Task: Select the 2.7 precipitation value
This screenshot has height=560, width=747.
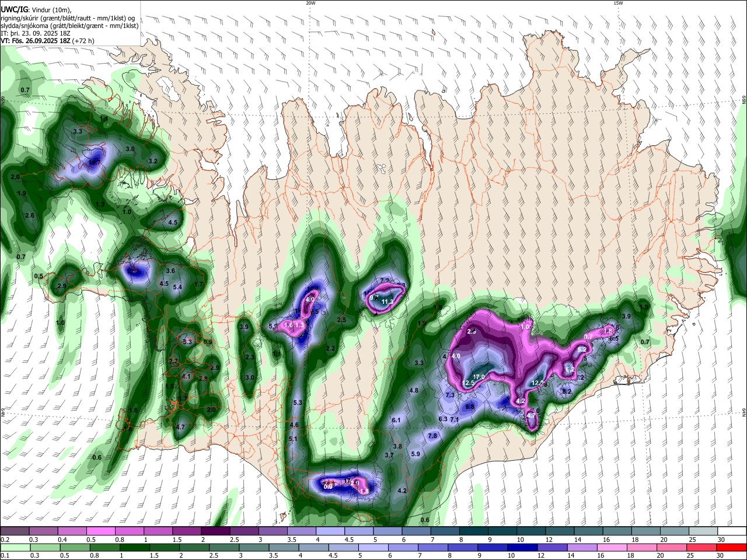Action: coord(173,361)
